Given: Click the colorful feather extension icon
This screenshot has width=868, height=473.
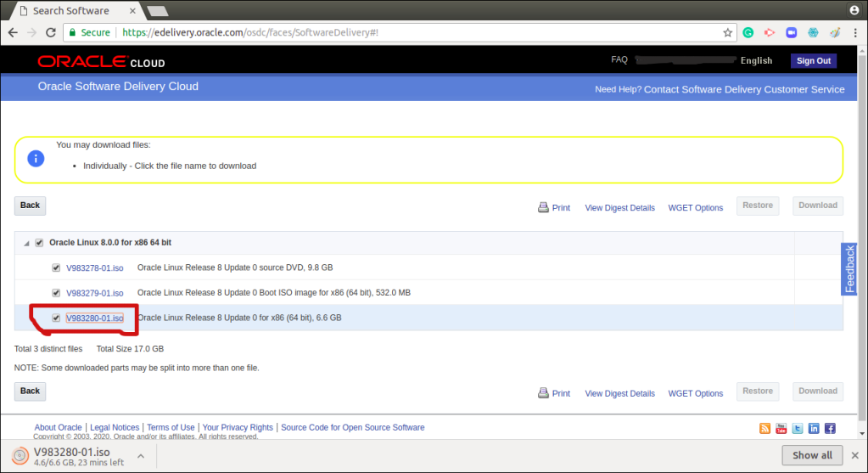Looking at the screenshot, I should pyautogui.click(x=835, y=32).
